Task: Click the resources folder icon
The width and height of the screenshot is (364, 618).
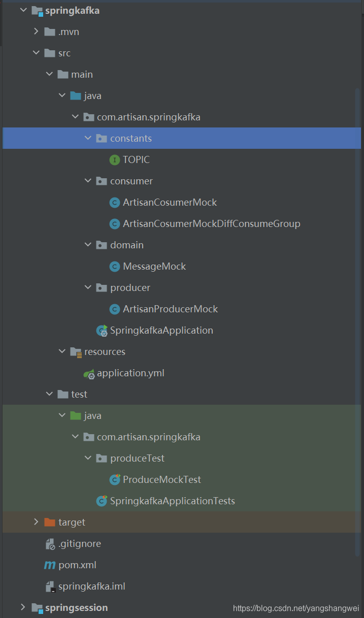Action: coord(76,352)
